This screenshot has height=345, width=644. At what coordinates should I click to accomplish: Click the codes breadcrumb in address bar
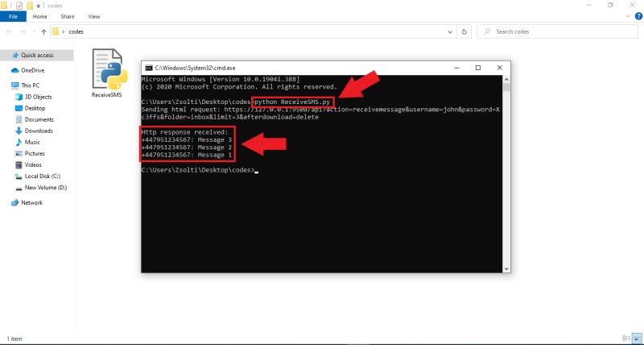[76, 31]
